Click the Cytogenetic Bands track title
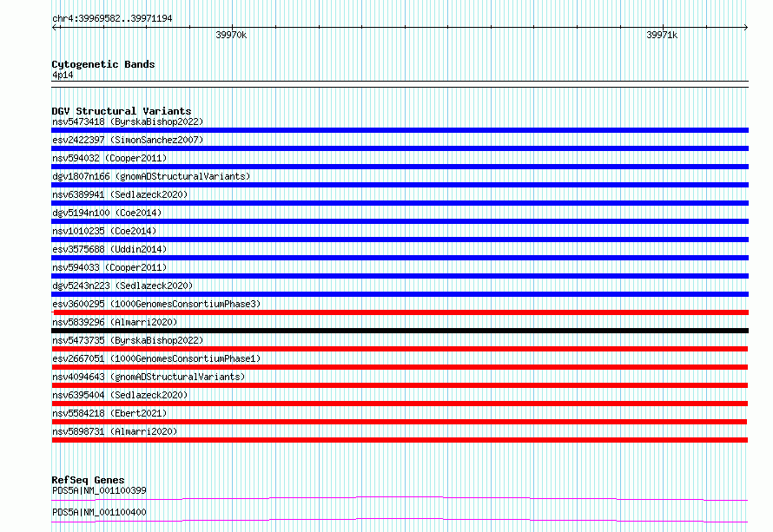This screenshot has height=532, width=773. coord(103,64)
